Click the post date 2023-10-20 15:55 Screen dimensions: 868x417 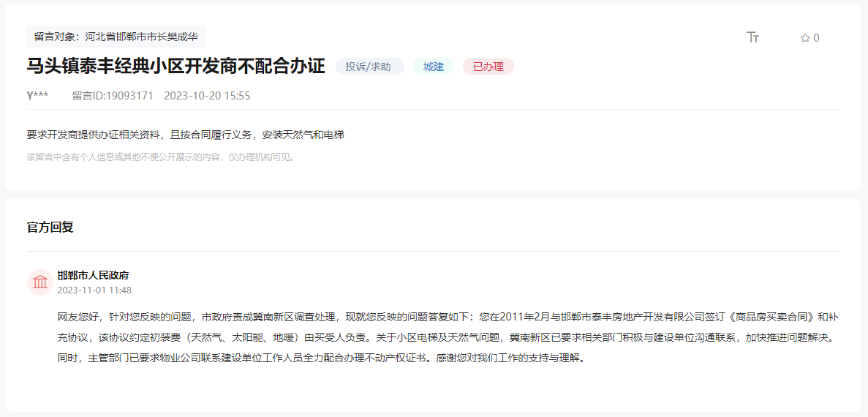[207, 96]
